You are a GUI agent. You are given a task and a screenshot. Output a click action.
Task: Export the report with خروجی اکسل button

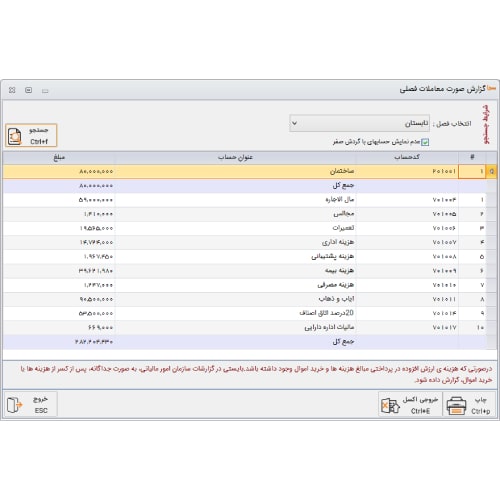pos(410,404)
